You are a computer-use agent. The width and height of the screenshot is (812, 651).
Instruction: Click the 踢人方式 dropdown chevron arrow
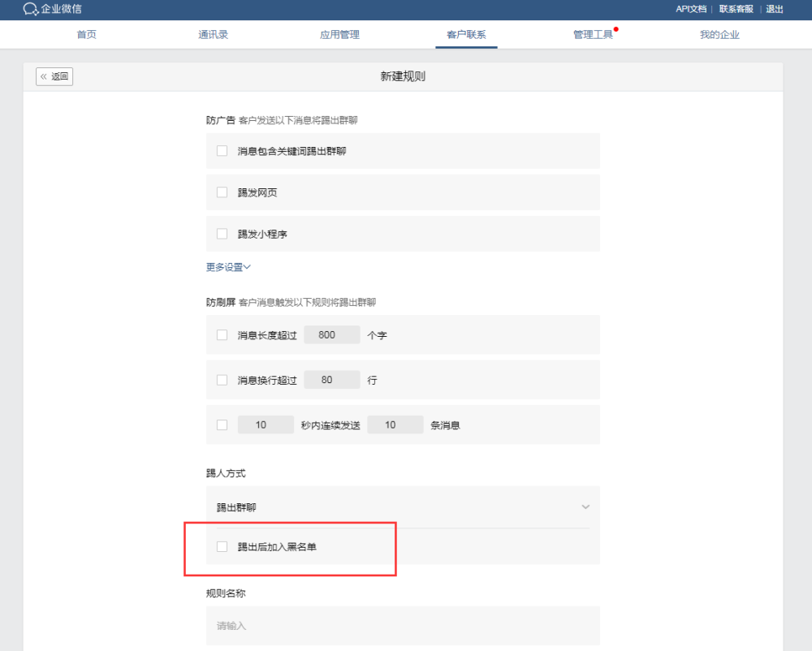(x=585, y=507)
